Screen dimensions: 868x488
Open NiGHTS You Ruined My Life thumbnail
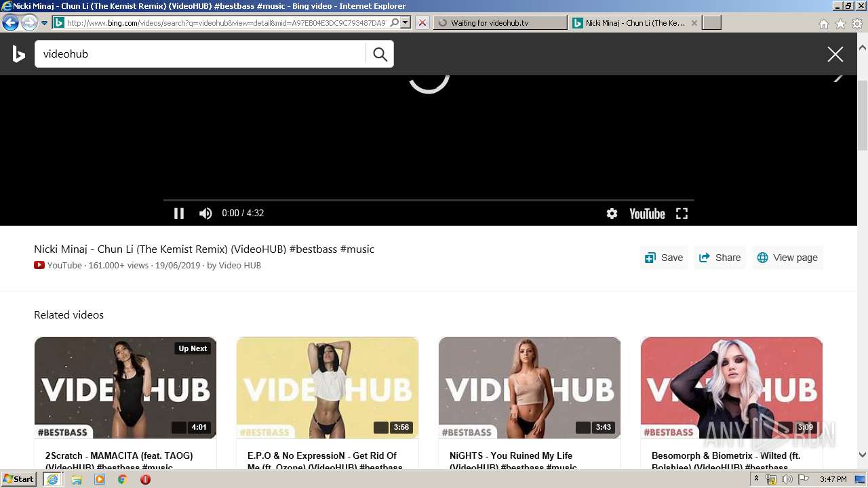[x=530, y=388]
